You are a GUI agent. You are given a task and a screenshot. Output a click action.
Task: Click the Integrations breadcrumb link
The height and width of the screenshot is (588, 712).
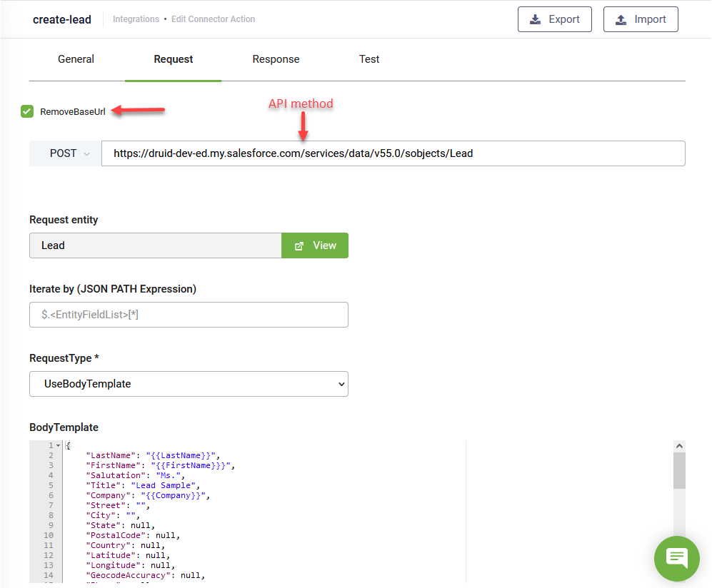tap(136, 19)
